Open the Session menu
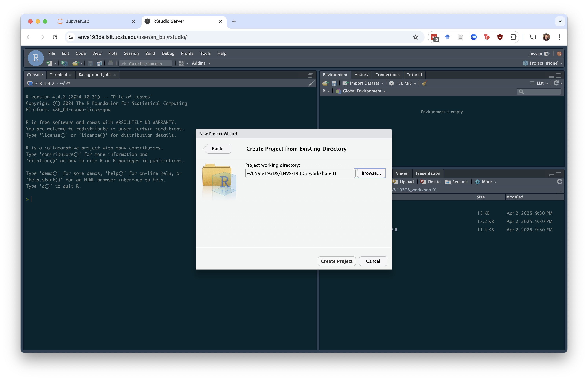The width and height of the screenshot is (588, 380). point(131,53)
